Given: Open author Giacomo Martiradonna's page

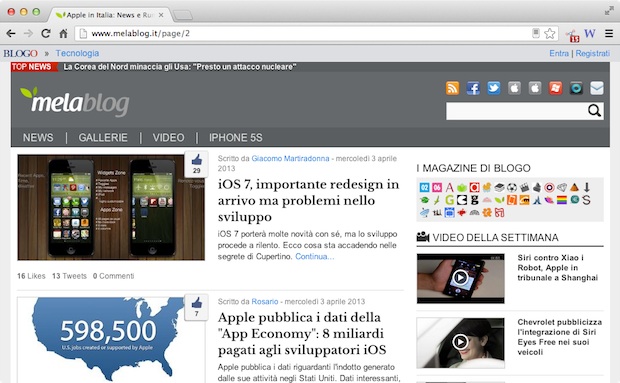Looking at the screenshot, I should pyautogui.click(x=290, y=158).
